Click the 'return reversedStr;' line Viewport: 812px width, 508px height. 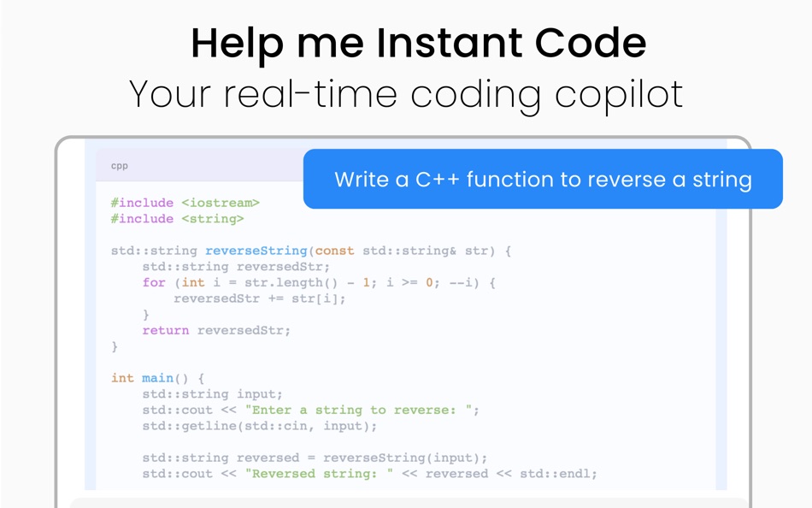(216, 330)
